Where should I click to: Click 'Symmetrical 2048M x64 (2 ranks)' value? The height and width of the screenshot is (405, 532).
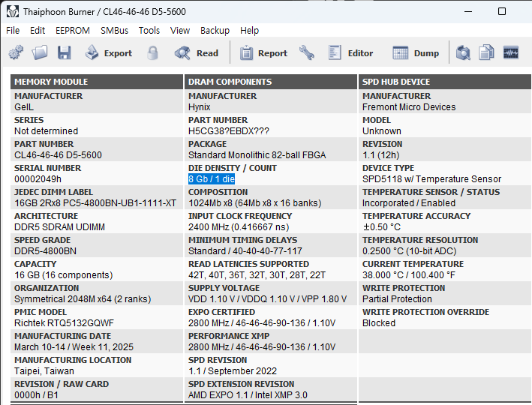pyautogui.click(x=83, y=299)
